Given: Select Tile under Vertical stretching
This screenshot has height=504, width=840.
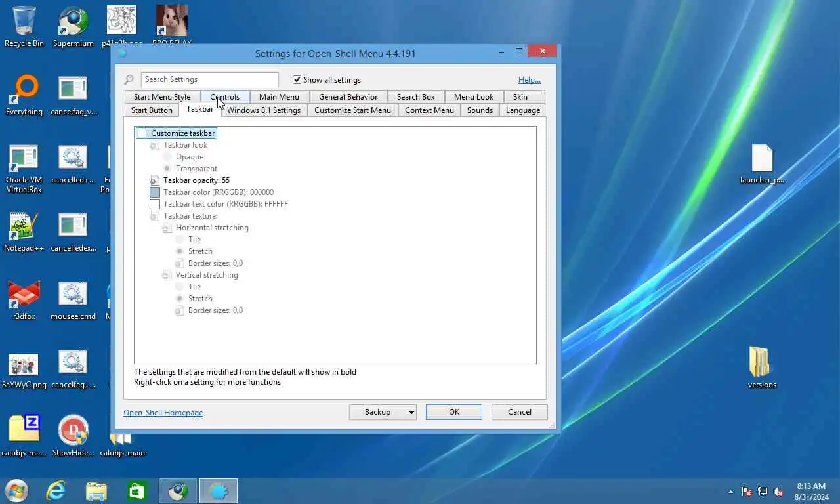Looking at the screenshot, I should point(180,287).
